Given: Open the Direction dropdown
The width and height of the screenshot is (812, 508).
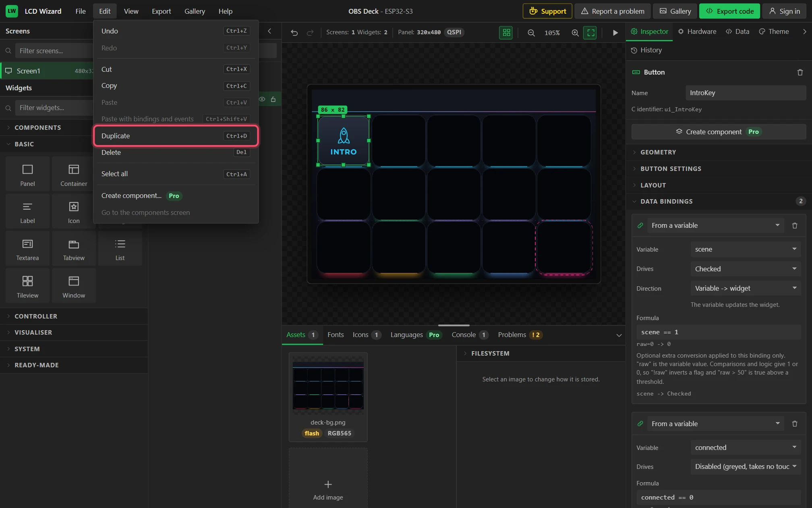Looking at the screenshot, I should click(746, 288).
